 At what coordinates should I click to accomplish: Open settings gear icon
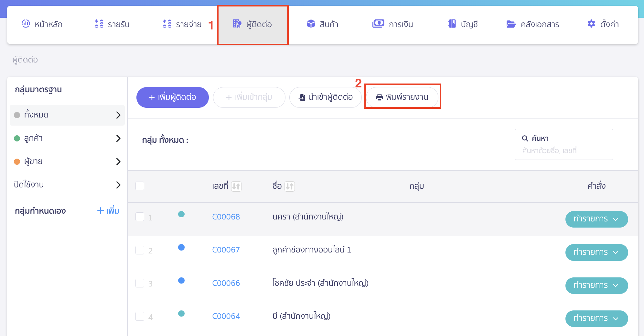pos(591,24)
